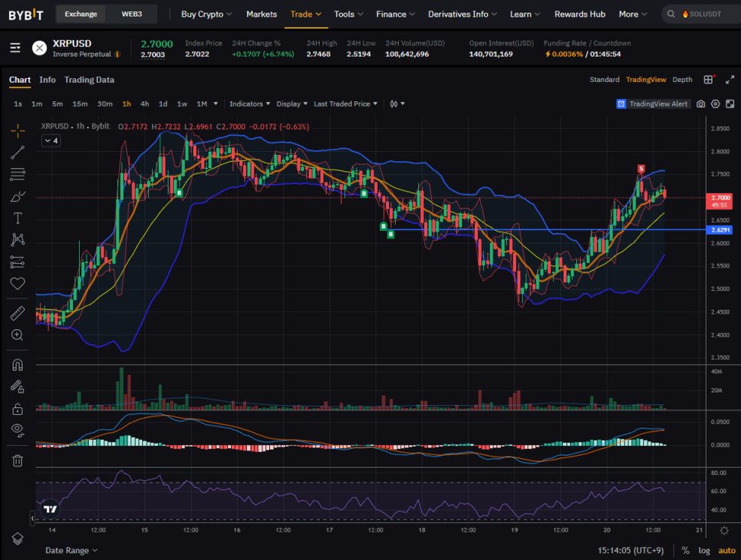Select the ruler measure tool
Image resolution: width=741 pixels, height=560 pixels.
[x=18, y=313]
